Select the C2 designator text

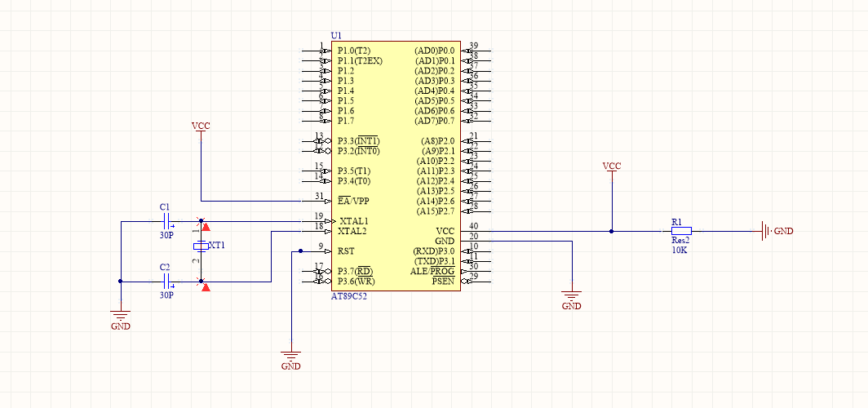point(165,267)
